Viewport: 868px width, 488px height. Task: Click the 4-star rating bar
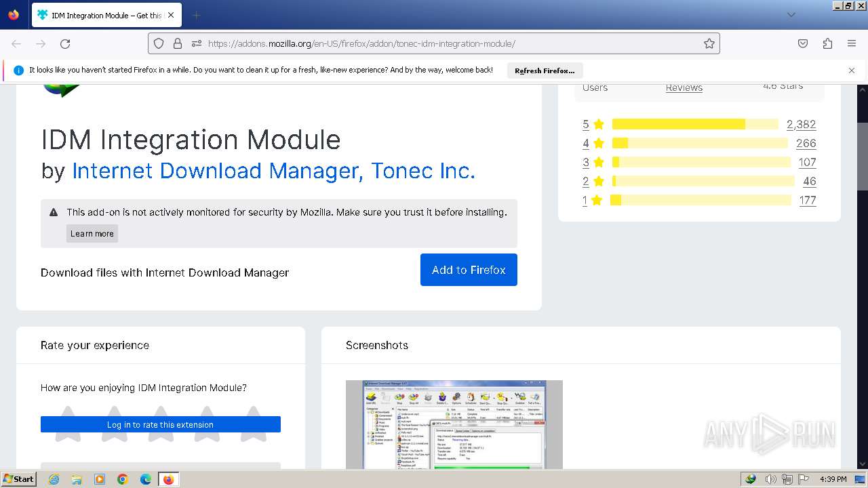click(700, 143)
